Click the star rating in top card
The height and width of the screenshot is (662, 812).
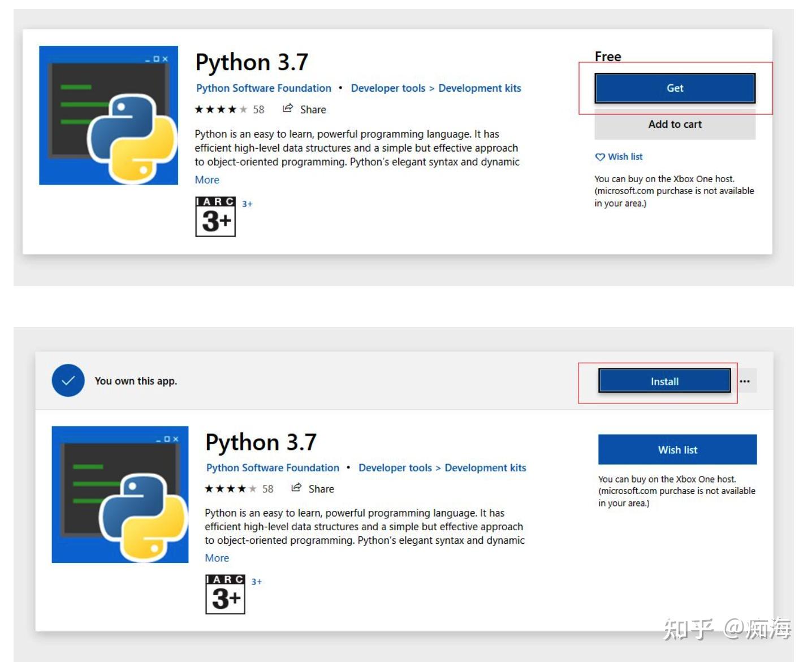[221, 110]
